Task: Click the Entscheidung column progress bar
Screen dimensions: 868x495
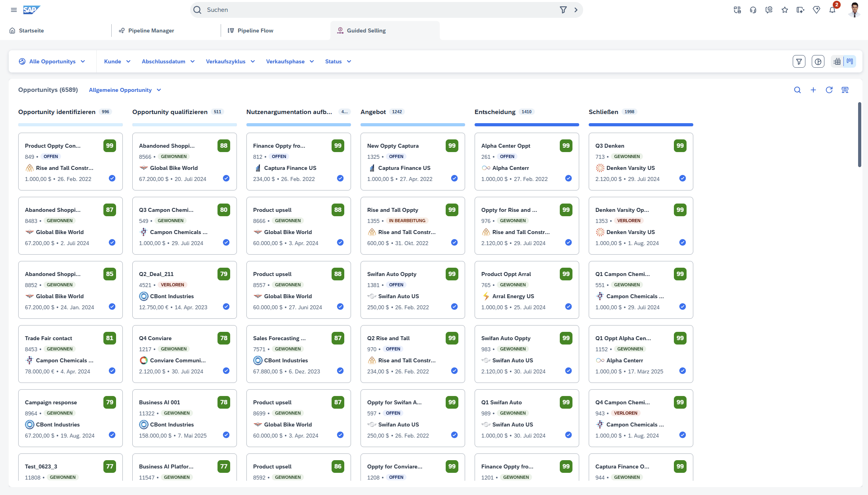Action: pyautogui.click(x=527, y=125)
